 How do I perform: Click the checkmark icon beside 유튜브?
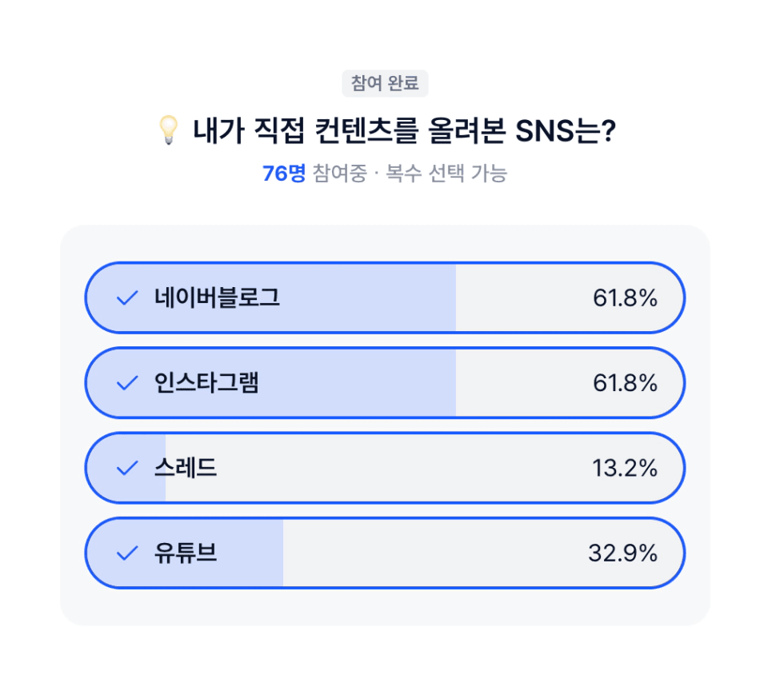tap(127, 553)
